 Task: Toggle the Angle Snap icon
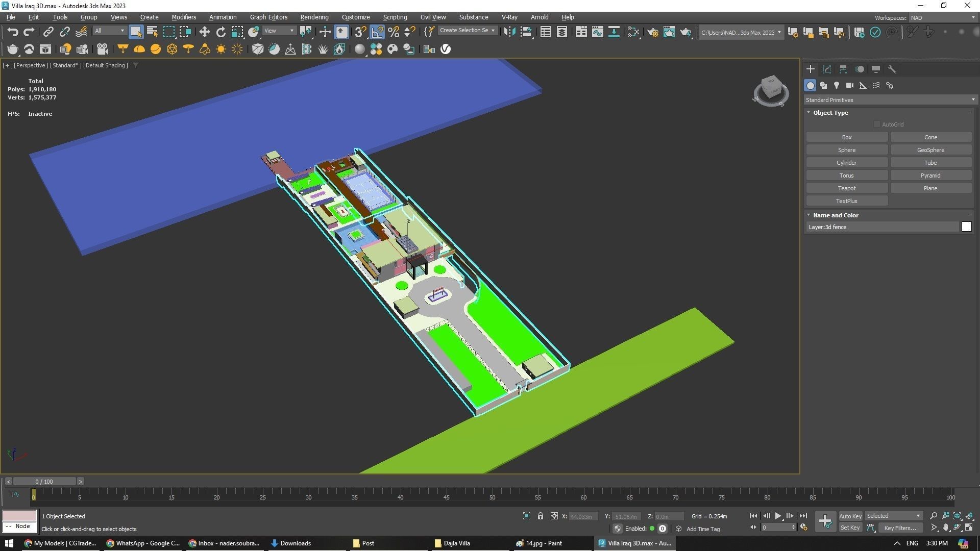(377, 32)
